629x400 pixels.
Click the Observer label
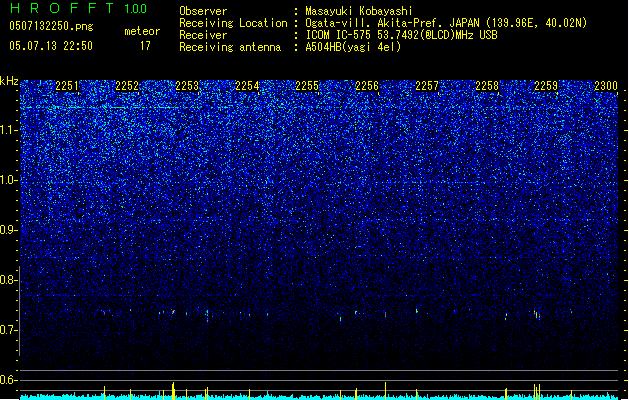pyautogui.click(x=203, y=11)
